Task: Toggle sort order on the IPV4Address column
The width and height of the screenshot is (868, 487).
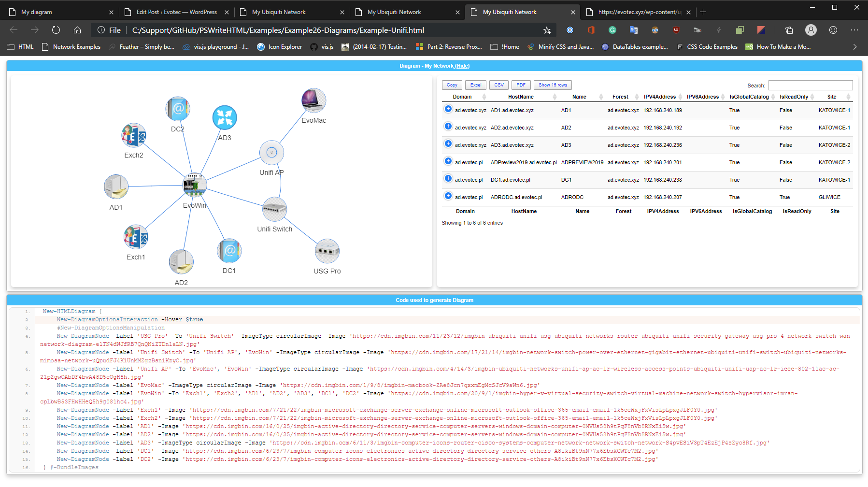Action: coord(660,97)
